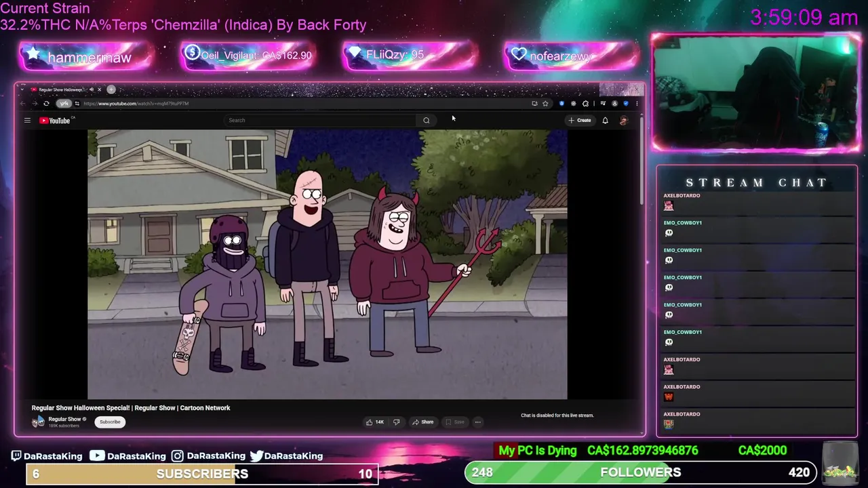The width and height of the screenshot is (868, 488).
Task: Click the Followers goal progress bar
Action: 641,472
